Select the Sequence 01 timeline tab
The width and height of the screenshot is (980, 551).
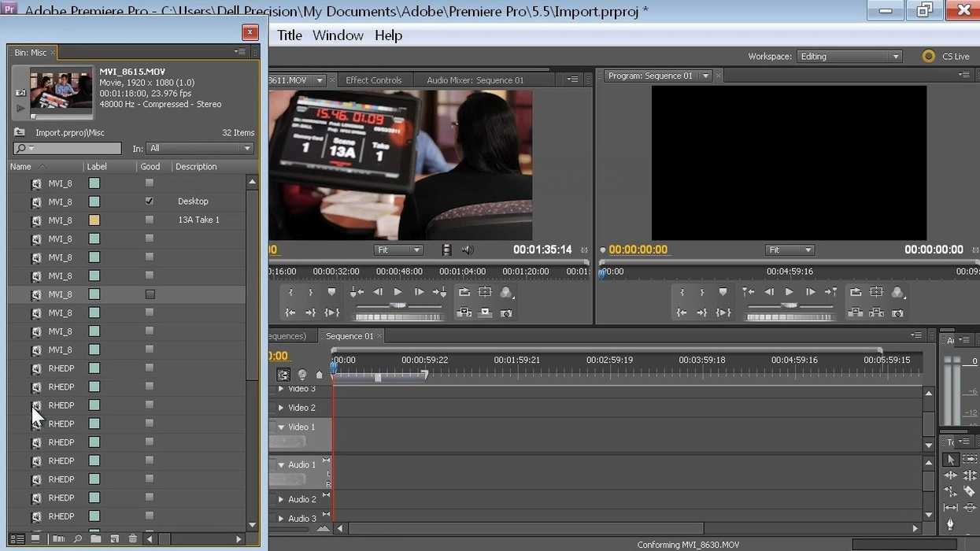pyautogui.click(x=349, y=336)
